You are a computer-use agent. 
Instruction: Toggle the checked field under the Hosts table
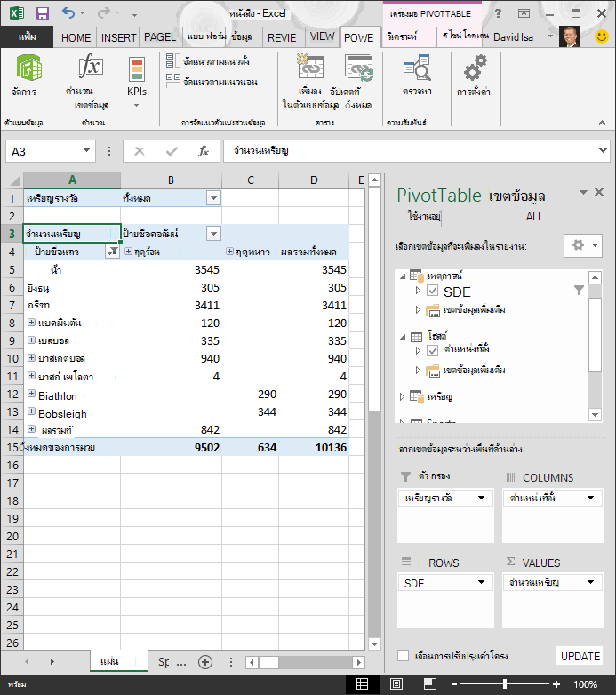pyautogui.click(x=432, y=350)
